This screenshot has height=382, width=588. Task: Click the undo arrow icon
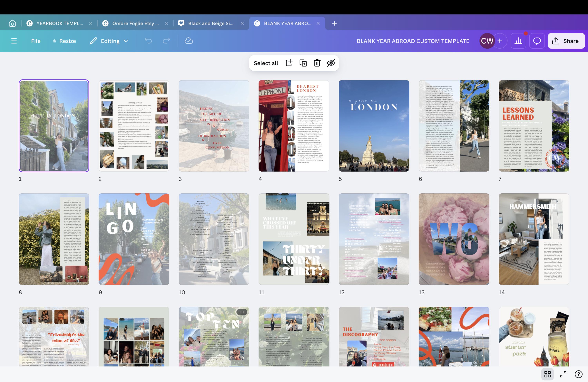(x=149, y=41)
